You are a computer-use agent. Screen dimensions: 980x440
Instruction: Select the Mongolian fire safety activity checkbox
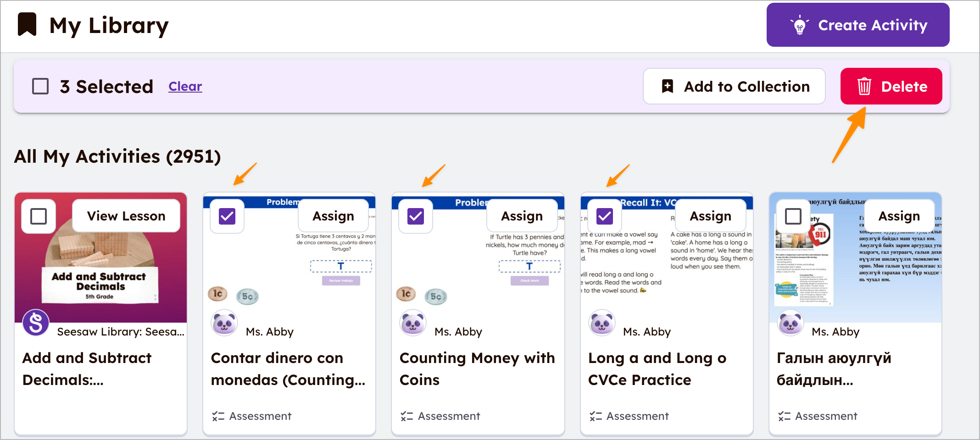click(x=793, y=216)
